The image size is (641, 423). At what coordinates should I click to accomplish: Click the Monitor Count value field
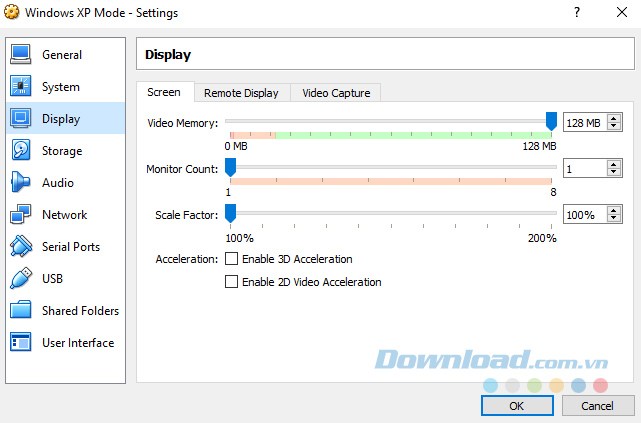coord(585,168)
